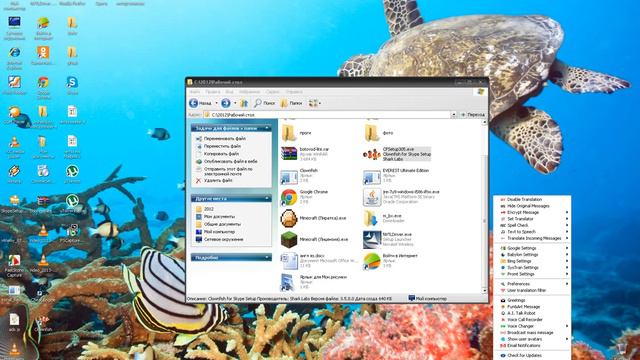Select the Minecraft pirate exe with head icon
Image resolution: width=640 pixels, height=360 pixels.
[289, 218]
